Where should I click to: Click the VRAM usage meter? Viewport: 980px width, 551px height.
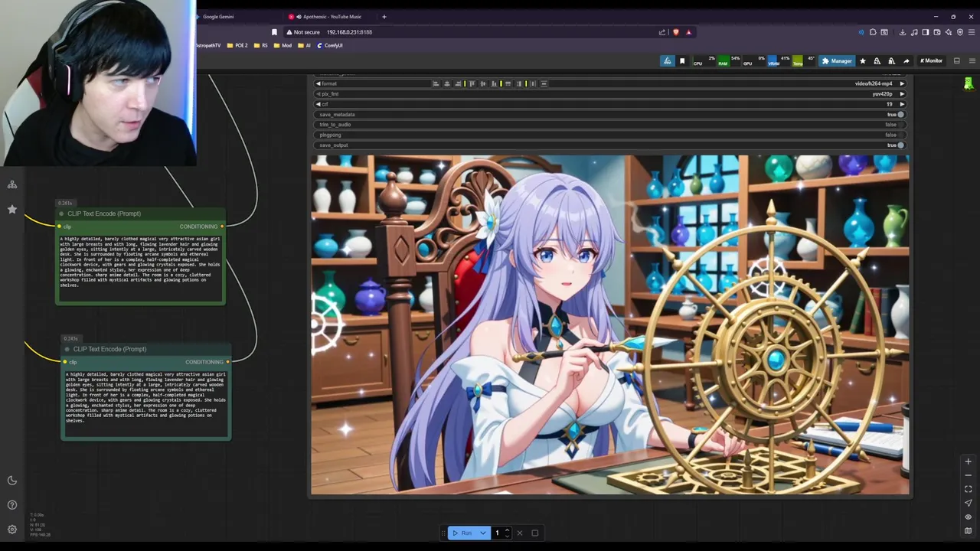[x=778, y=60]
